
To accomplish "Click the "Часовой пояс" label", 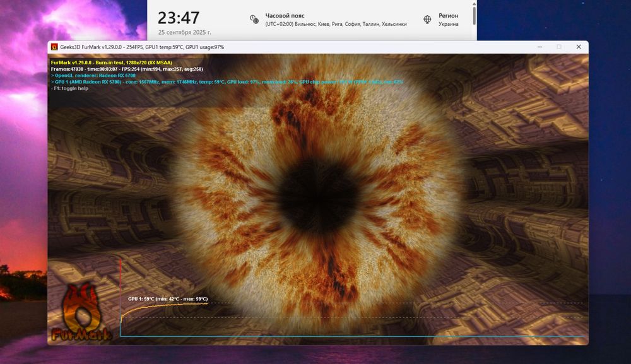I will pyautogui.click(x=285, y=16).
